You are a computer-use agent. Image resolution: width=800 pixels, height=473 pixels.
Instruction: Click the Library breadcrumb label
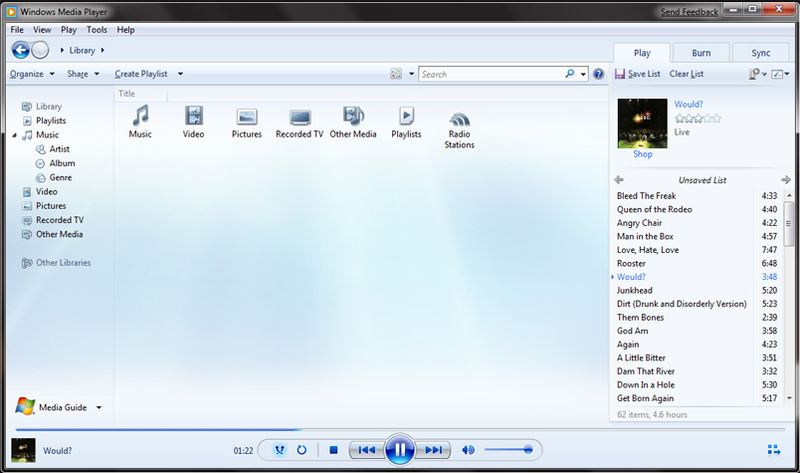point(82,50)
